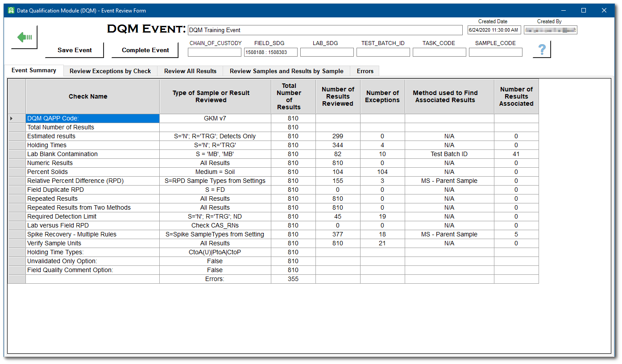Click the 355 errors count cell
622x364 pixels.
pyautogui.click(x=293, y=279)
